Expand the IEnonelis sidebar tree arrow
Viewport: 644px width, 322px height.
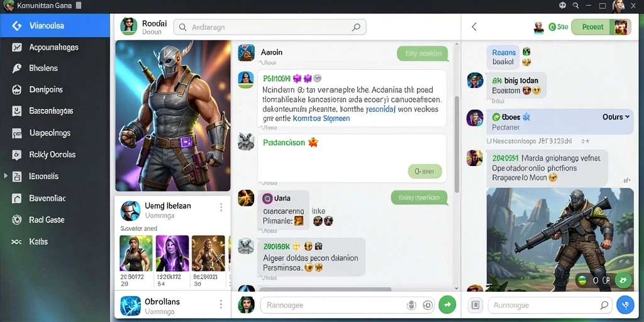coord(5,176)
